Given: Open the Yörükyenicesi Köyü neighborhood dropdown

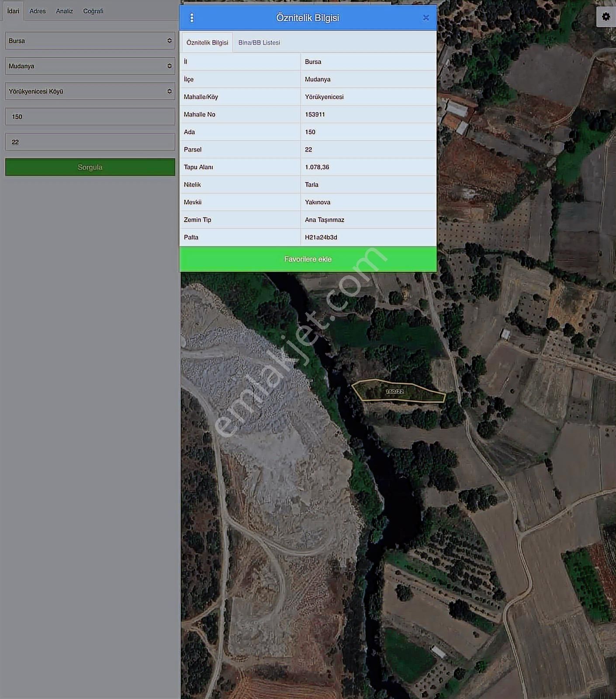Looking at the screenshot, I should 90,91.
